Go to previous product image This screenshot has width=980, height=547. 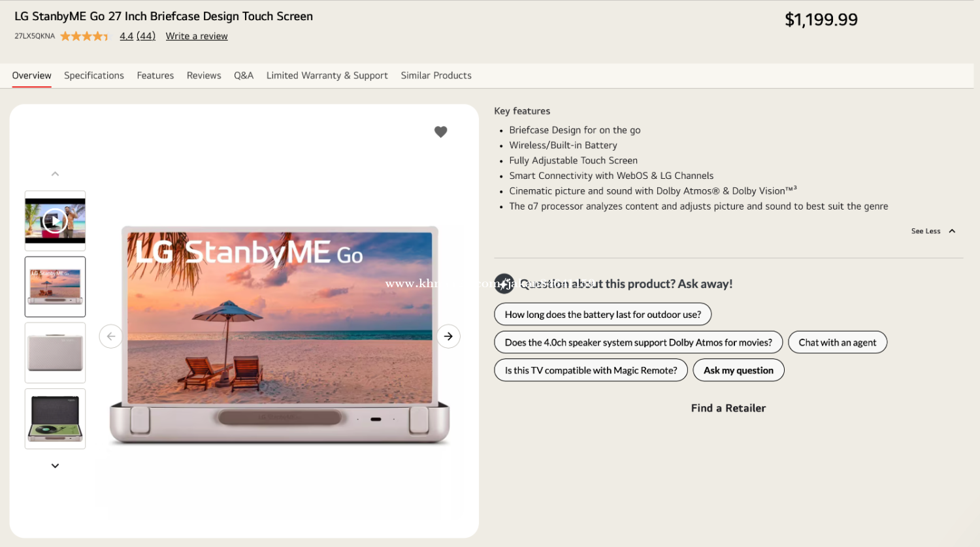pos(111,336)
